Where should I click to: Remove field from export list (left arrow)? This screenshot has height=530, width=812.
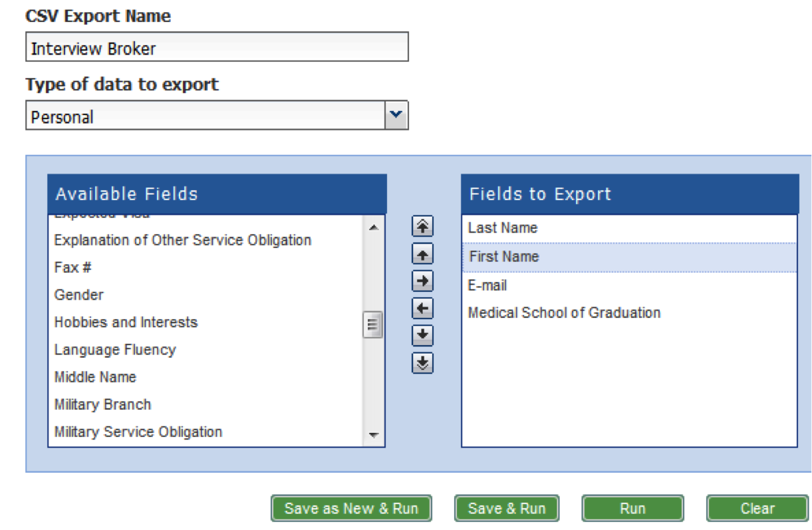(x=422, y=309)
